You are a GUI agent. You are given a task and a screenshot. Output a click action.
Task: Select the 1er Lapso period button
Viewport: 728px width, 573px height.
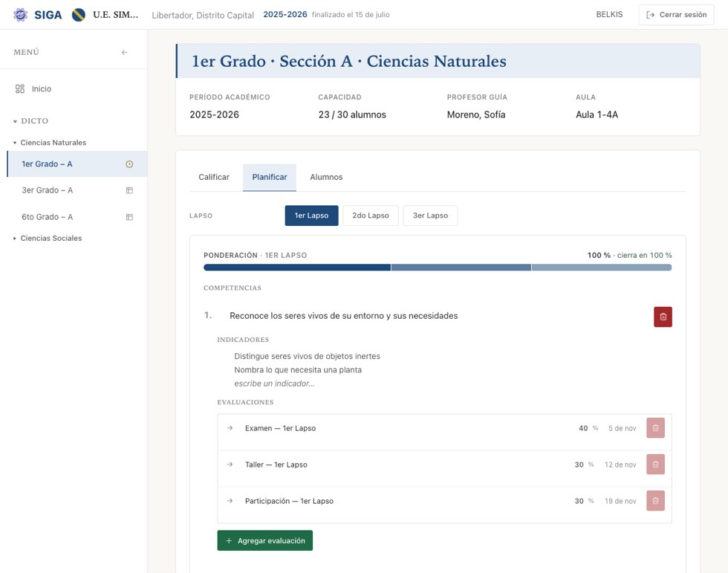(311, 216)
